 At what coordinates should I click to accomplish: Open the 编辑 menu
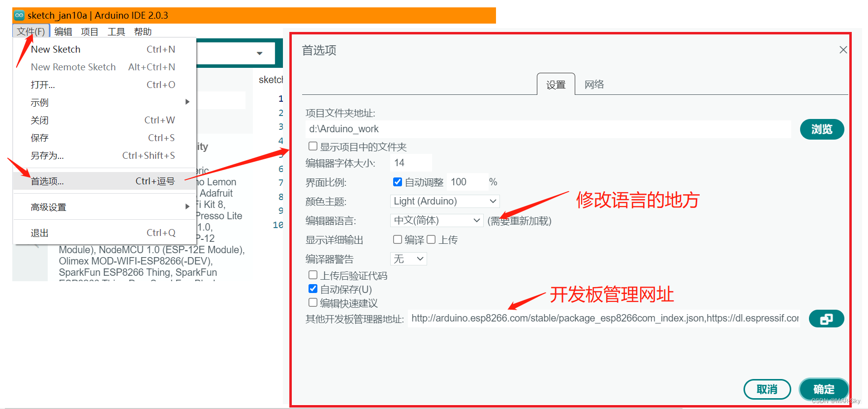pyautogui.click(x=63, y=31)
